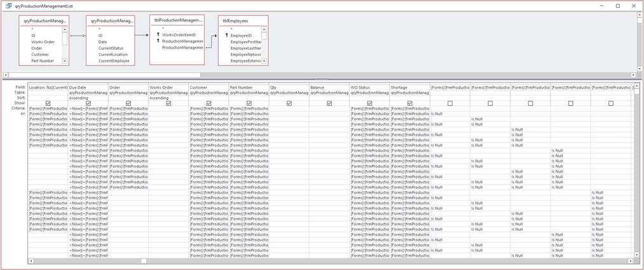
Task: Toggle the Show checkbox for the Balance column
Action: (330, 103)
